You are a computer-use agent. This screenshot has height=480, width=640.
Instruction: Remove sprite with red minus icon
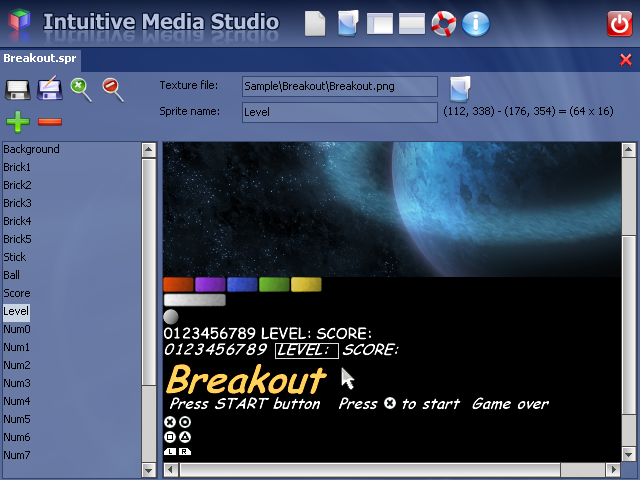(x=50, y=122)
